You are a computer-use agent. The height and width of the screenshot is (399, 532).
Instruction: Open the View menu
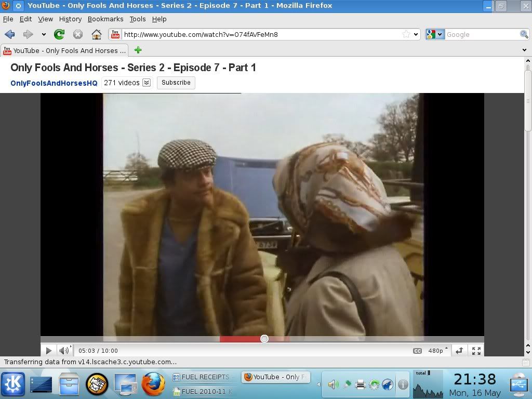[x=45, y=19]
